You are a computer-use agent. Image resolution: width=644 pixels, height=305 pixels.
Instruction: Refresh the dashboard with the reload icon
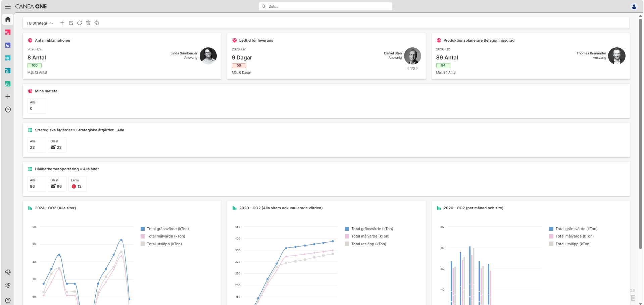click(80, 23)
